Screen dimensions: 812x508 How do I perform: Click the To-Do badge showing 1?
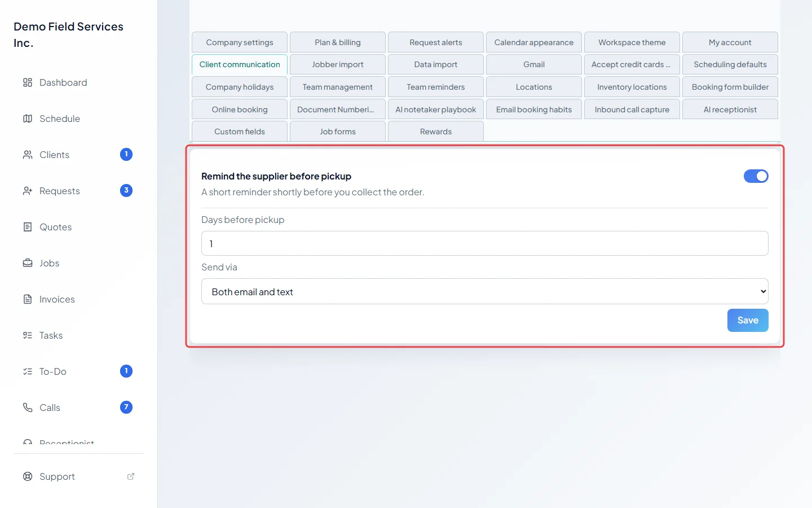[126, 371]
